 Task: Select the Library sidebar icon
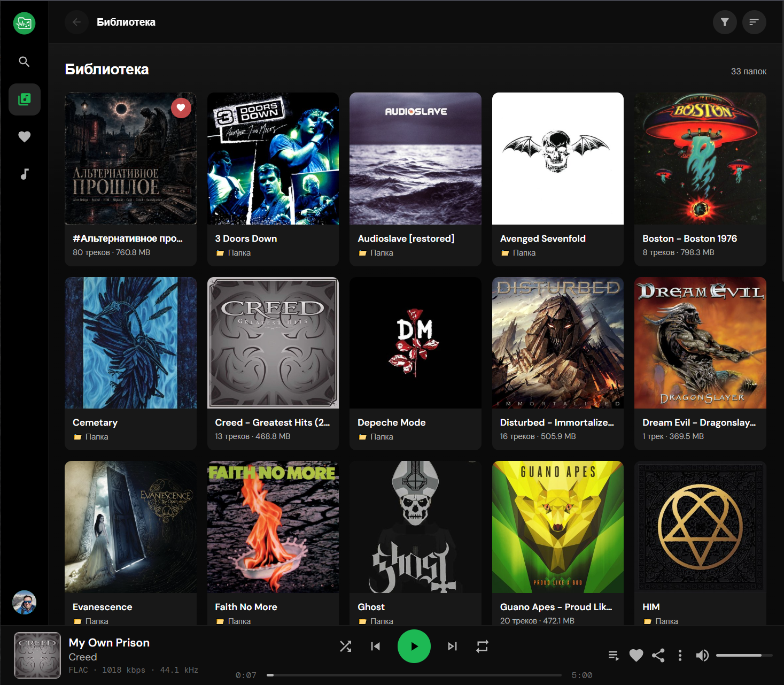coord(25,99)
